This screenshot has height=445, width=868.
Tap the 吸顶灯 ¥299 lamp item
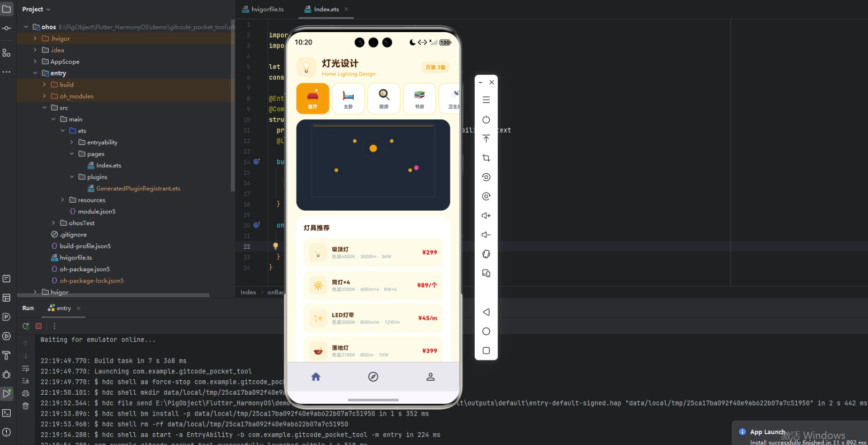[x=373, y=252]
